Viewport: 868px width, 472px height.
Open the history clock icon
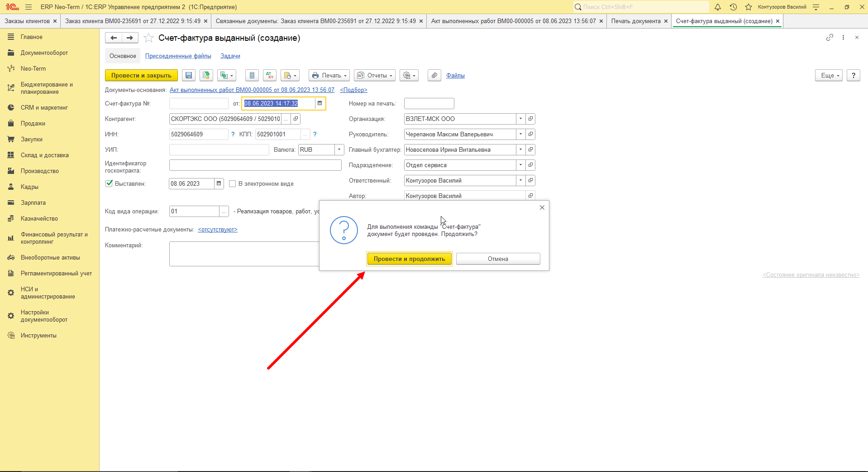coord(733,7)
